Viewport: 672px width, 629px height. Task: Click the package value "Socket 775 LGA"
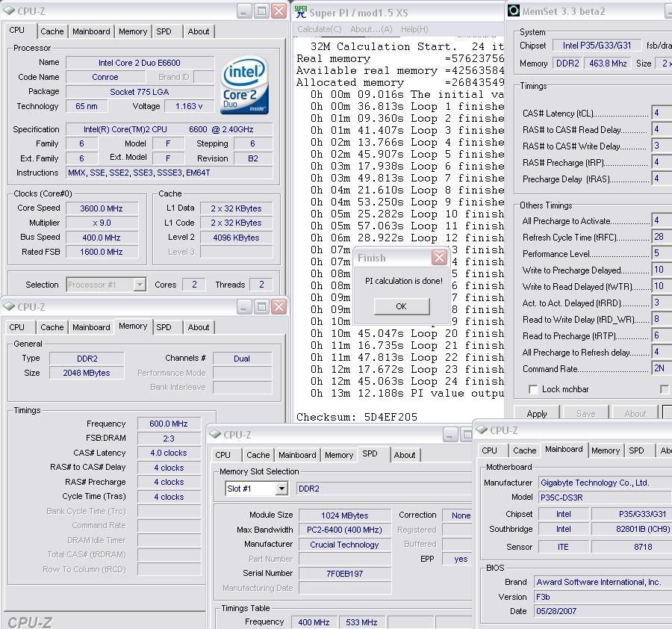coord(140,92)
